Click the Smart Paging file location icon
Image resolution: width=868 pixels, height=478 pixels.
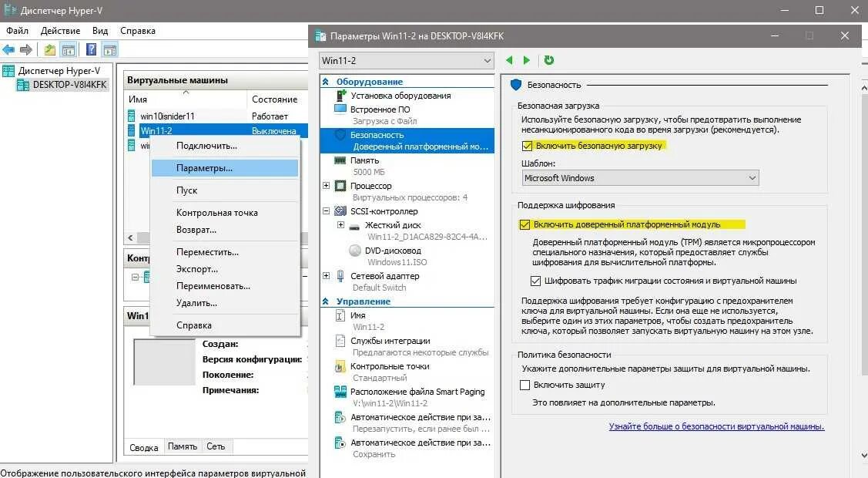(340, 392)
